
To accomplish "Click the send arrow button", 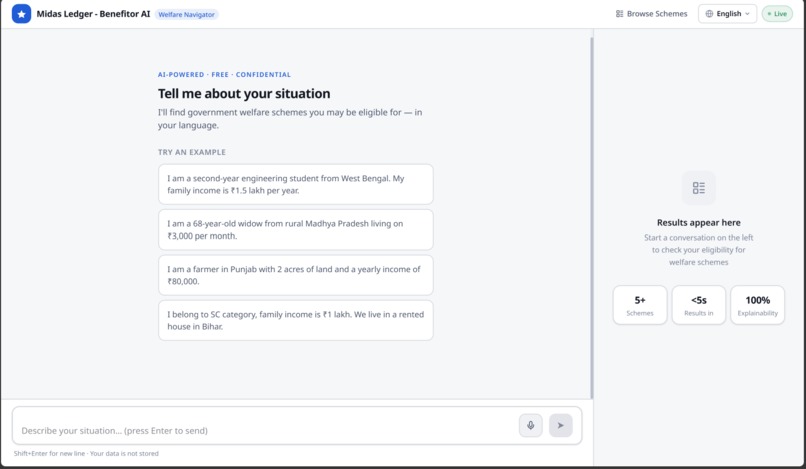I will 560,425.
